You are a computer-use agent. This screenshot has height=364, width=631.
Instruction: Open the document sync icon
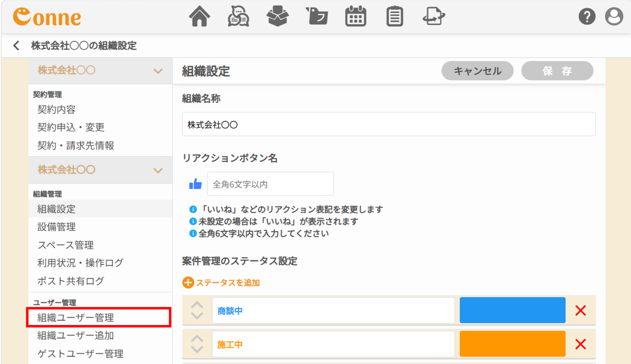pyautogui.click(x=434, y=16)
